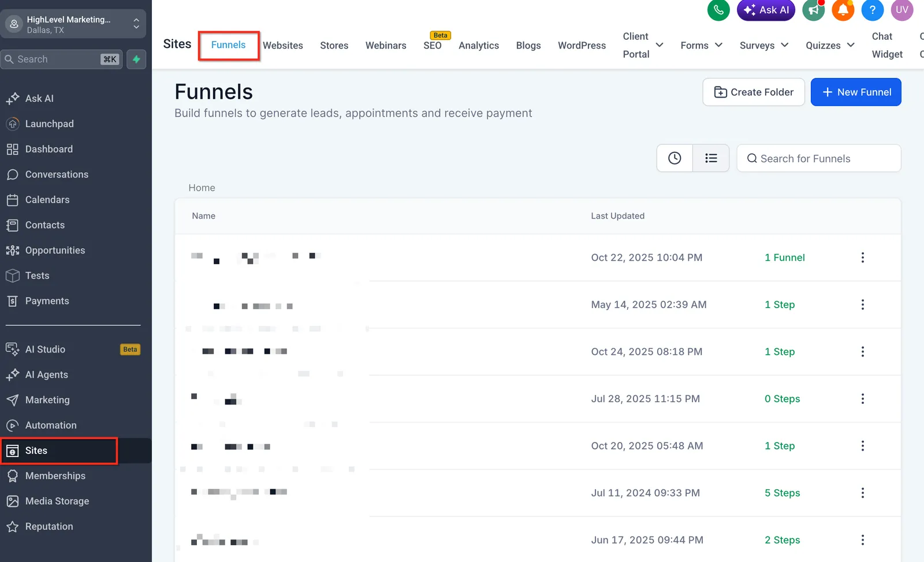Switch to the Blogs tab
Image resolution: width=924 pixels, height=562 pixels.
point(528,46)
